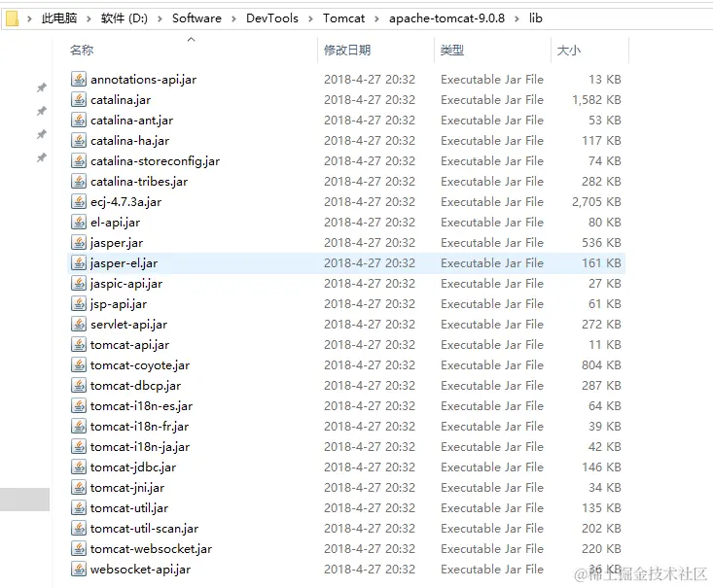Click the catalina.jar file icon
This screenshot has width=713, height=588.
click(79, 99)
